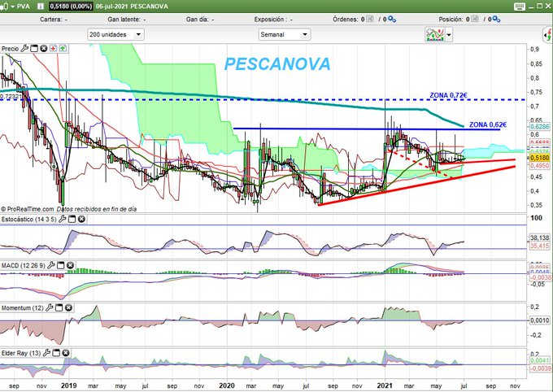Close the Estocástico indicator panel
Viewport: 553px width, 392px height.
tap(81, 220)
